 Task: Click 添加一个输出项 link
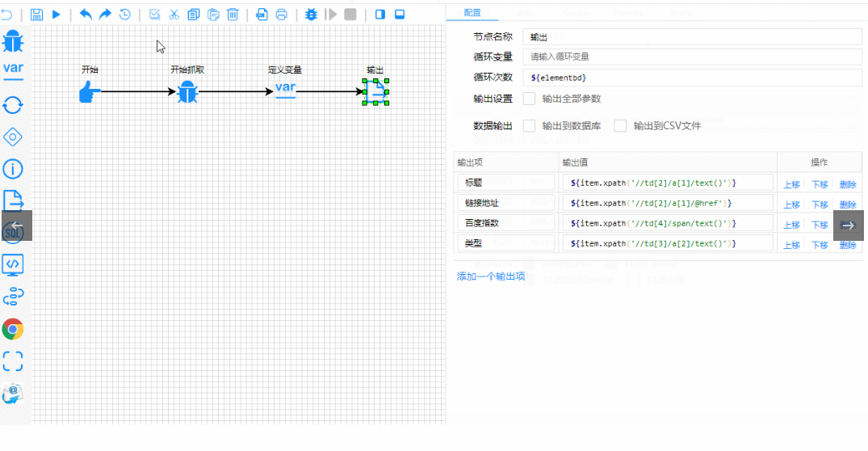coord(490,276)
